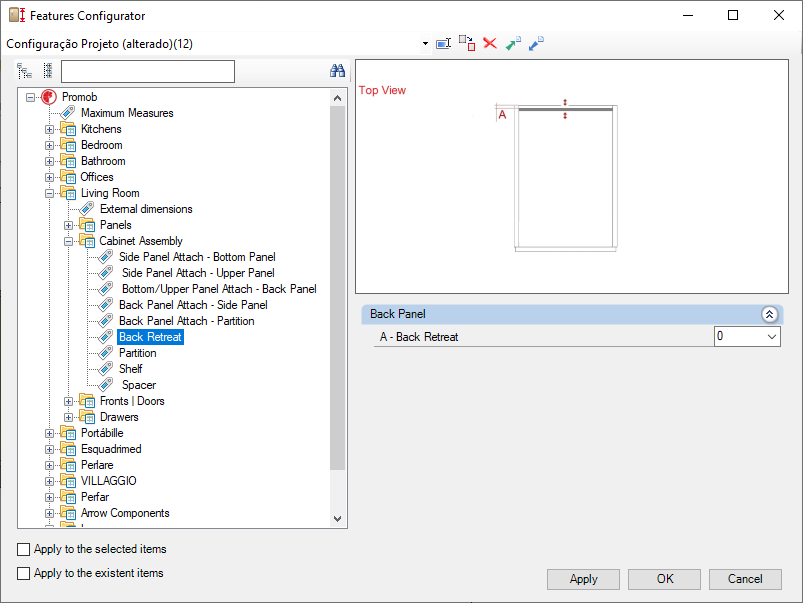Expand the Kitchens tree node
This screenshot has width=803, height=603.
point(50,129)
